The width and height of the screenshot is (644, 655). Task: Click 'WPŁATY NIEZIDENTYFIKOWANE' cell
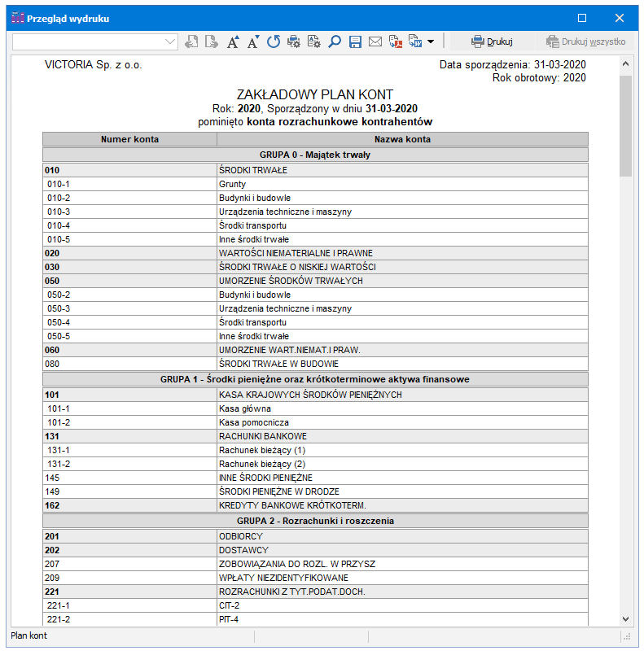tap(402, 578)
